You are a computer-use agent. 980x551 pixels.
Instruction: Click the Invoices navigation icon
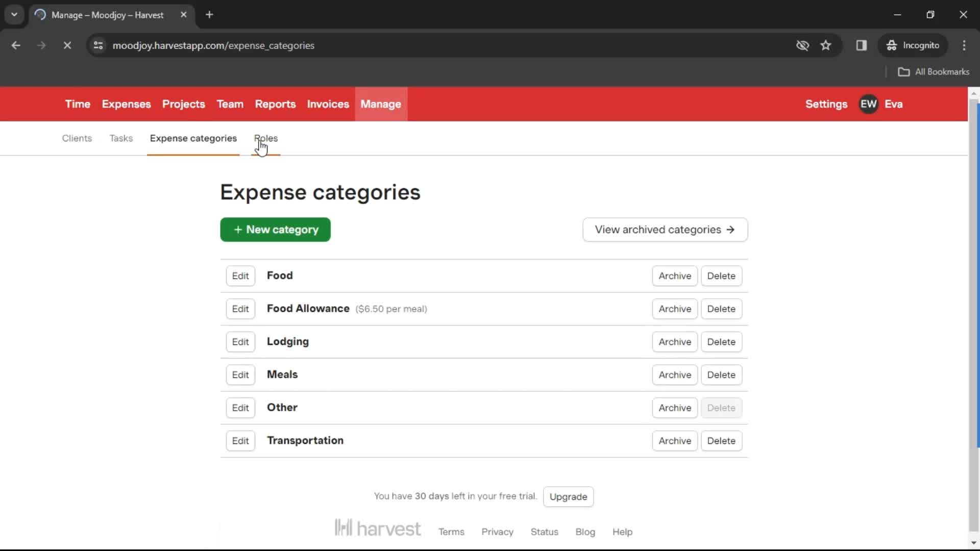(x=328, y=104)
